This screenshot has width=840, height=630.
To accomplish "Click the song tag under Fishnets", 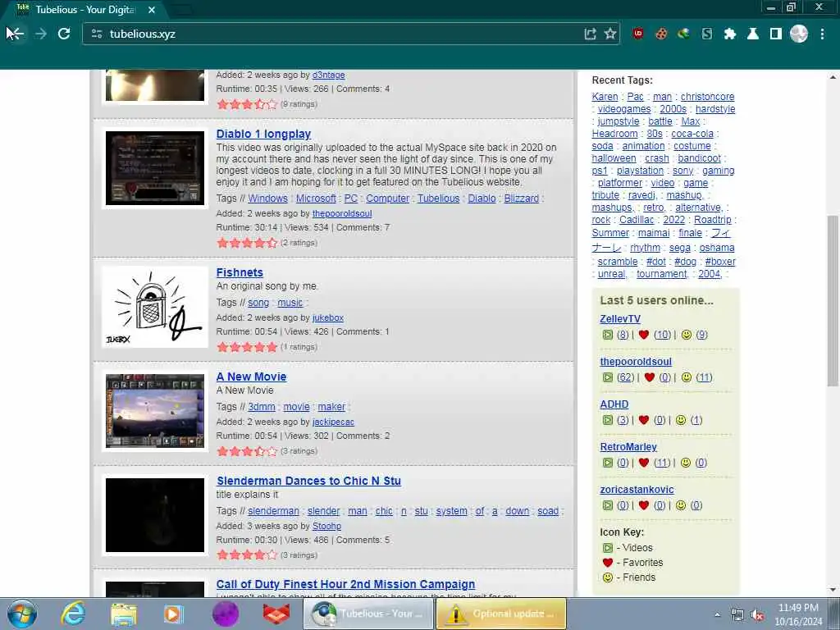I will 258,303.
